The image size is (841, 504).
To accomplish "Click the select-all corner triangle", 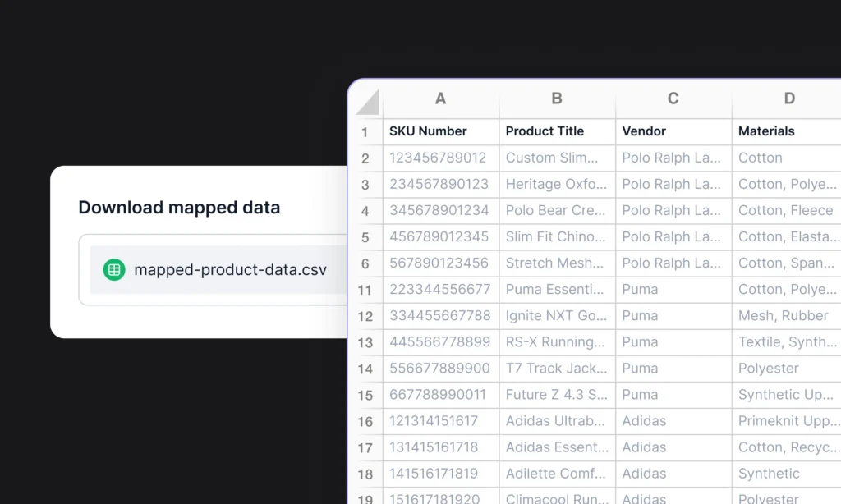I will pyautogui.click(x=367, y=101).
